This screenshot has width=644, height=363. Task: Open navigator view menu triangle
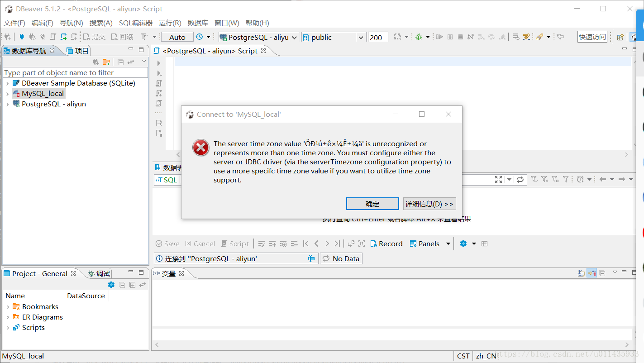(144, 61)
